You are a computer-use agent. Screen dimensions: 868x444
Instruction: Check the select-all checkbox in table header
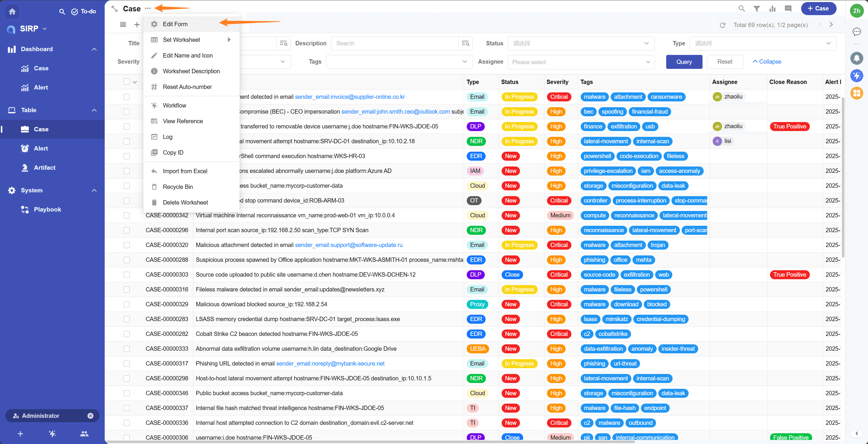coord(127,82)
